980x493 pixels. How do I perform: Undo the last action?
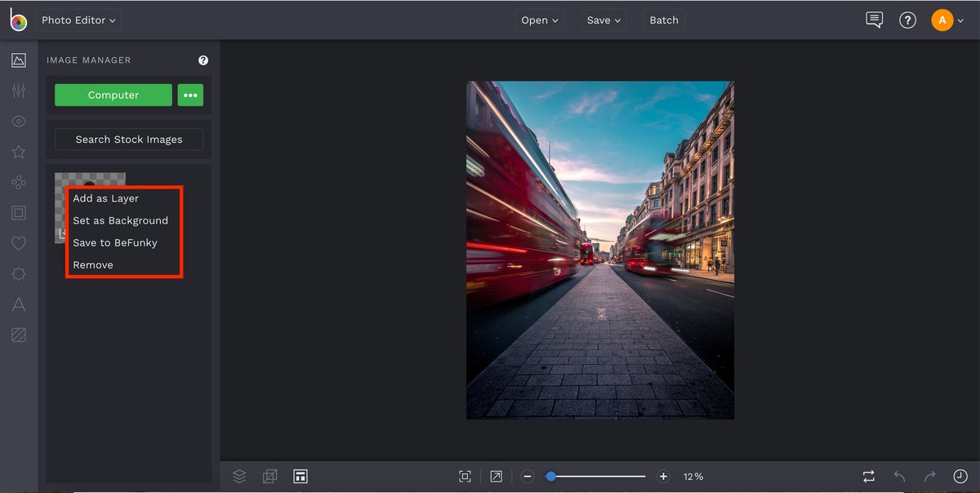pyautogui.click(x=899, y=476)
